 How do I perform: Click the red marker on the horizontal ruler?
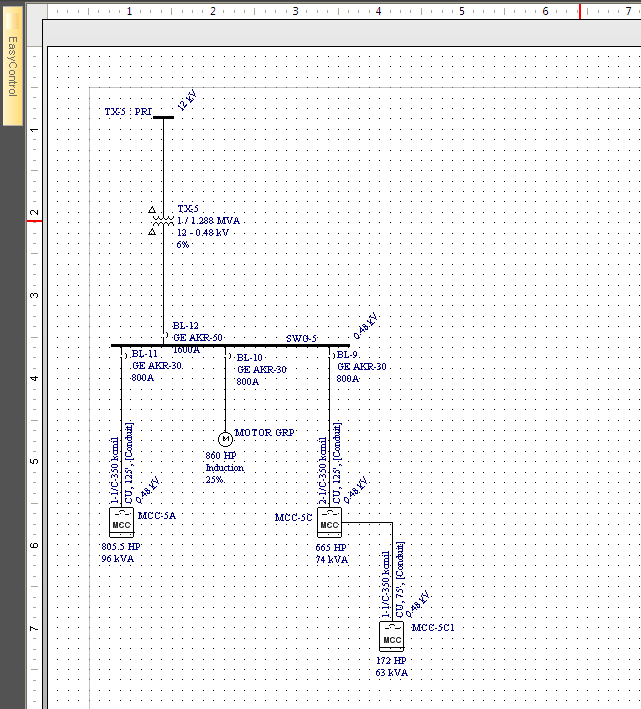[580, 10]
